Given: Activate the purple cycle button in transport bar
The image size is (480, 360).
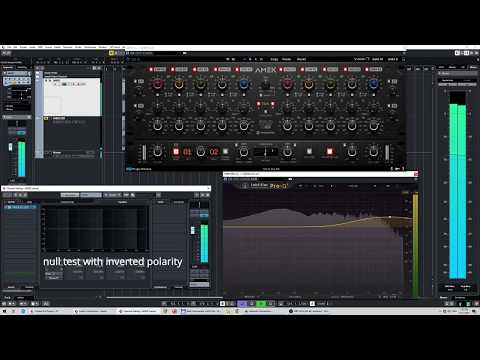Looking at the screenshot, I should tap(242, 304).
